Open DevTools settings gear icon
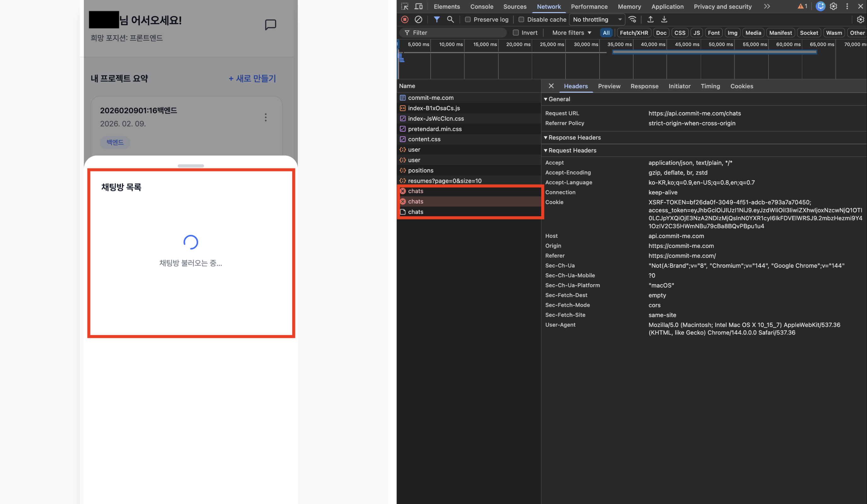Viewport: 867px width, 504px height. pyautogui.click(x=833, y=7)
